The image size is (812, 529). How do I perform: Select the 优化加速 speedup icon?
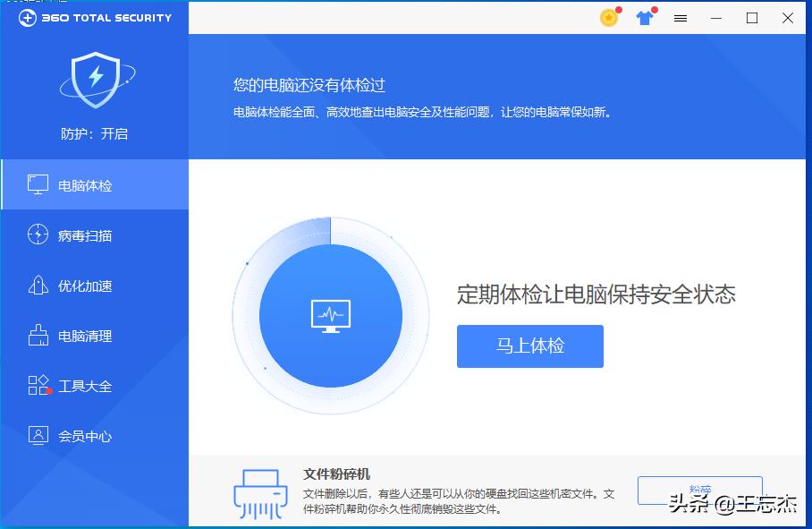tap(38, 285)
